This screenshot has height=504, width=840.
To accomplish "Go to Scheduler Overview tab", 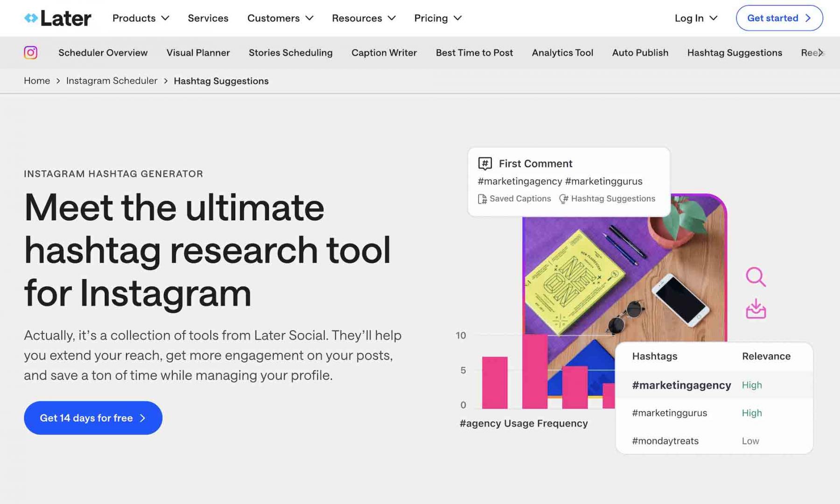I will click(103, 53).
